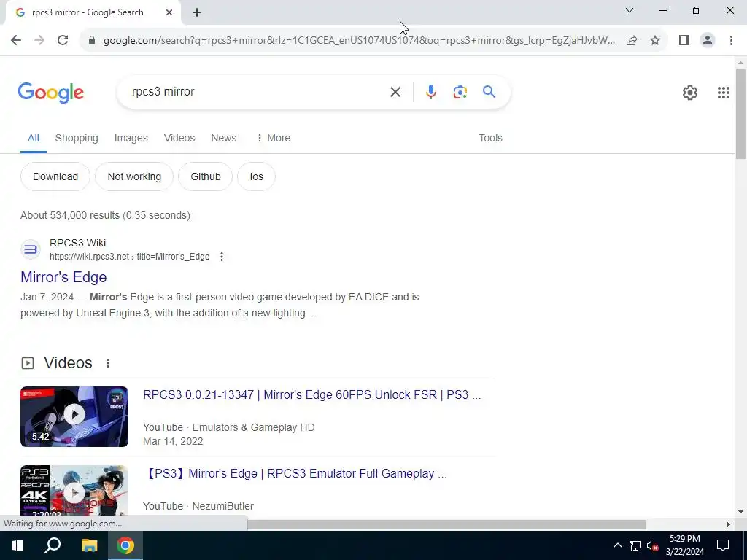Open the Mirror's Edge wiki result
This screenshot has height=560, width=747.
[x=63, y=277]
